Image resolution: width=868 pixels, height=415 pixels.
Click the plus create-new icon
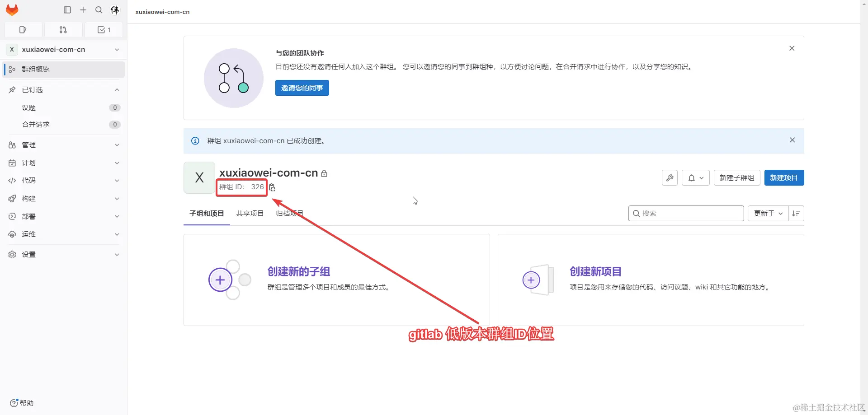click(83, 10)
